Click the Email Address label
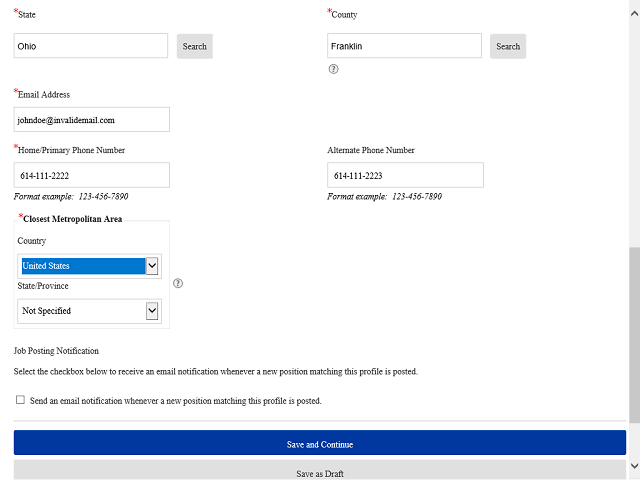 [x=44, y=95]
